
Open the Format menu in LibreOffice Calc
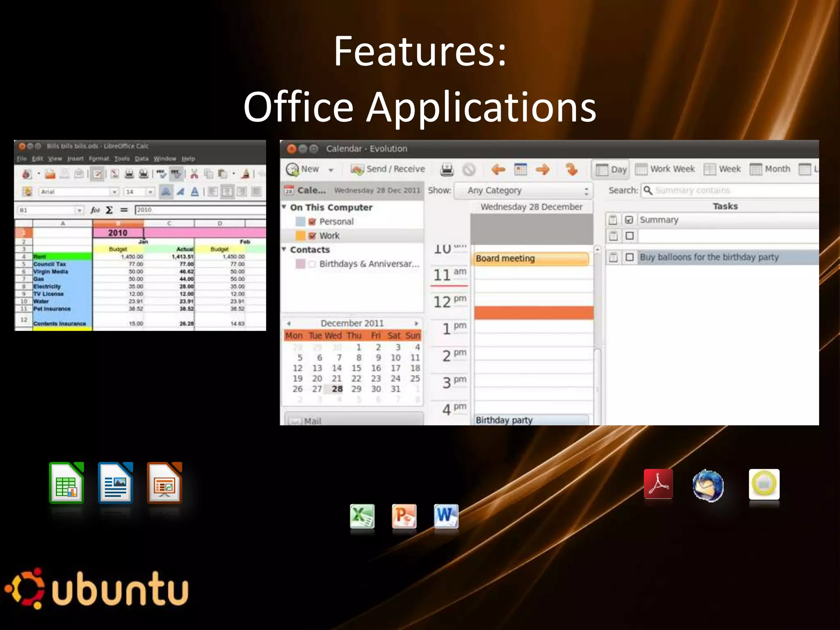pos(99,159)
